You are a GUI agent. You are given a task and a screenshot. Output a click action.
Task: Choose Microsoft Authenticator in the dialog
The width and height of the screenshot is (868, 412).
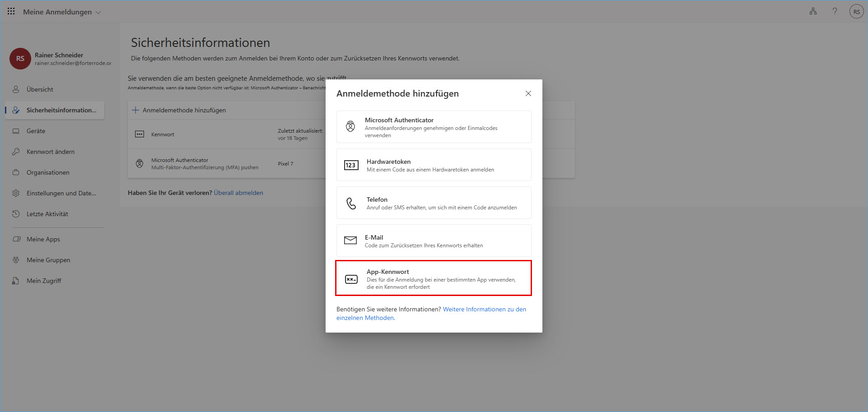pyautogui.click(x=434, y=127)
